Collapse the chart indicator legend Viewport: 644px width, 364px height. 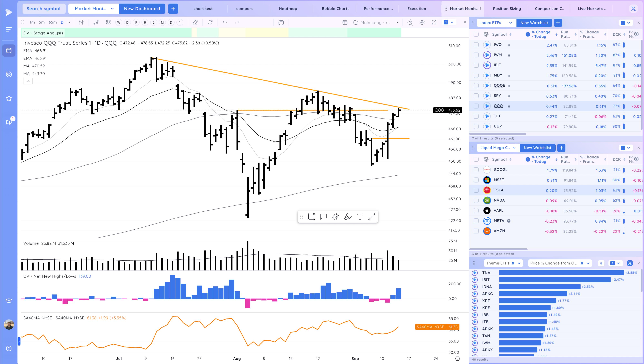point(28,81)
